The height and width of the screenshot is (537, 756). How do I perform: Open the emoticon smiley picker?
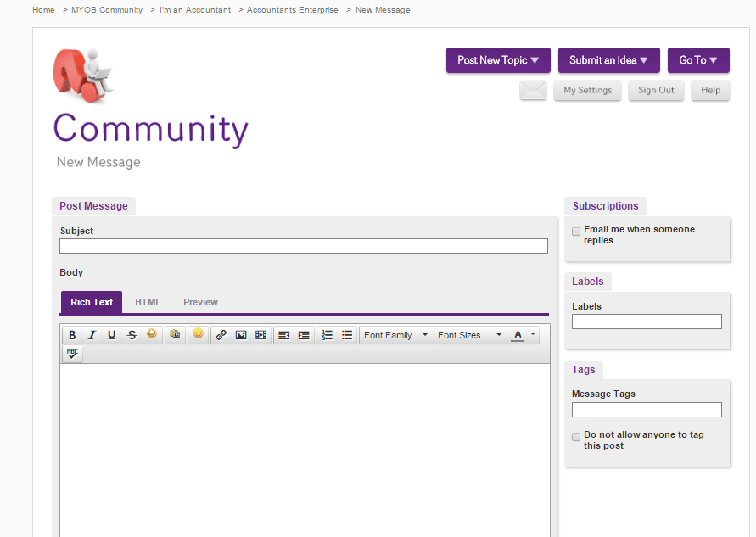tap(198, 335)
